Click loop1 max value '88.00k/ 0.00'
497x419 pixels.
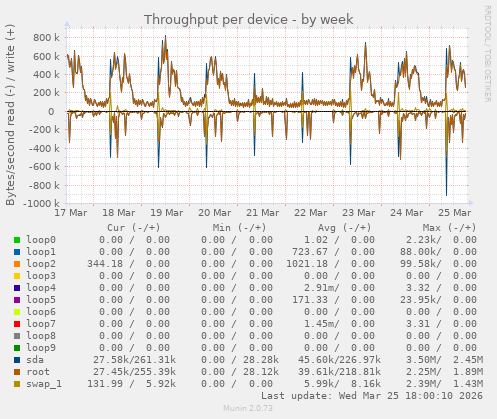(x=438, y=252)
